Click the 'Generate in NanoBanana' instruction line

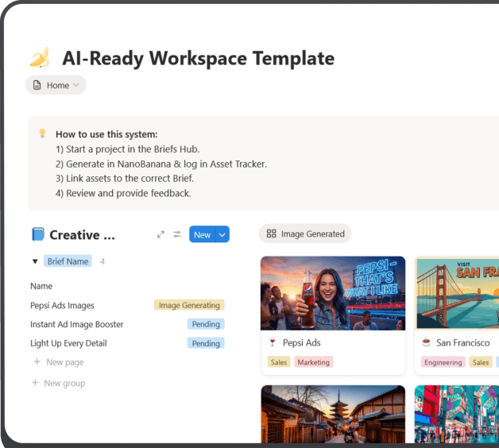coord(161,164)
